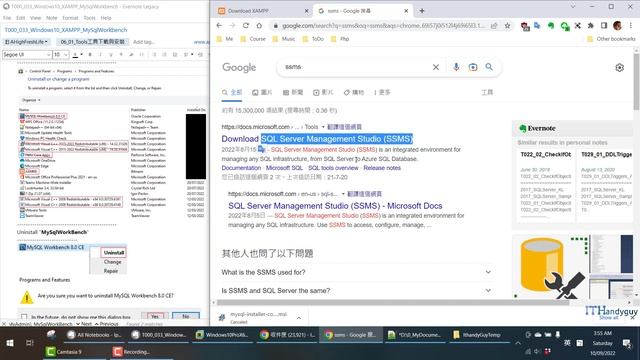Click the Google page horizontal scrollbar
The height and width of the screenshot is (360, 640).
point(393,302)
